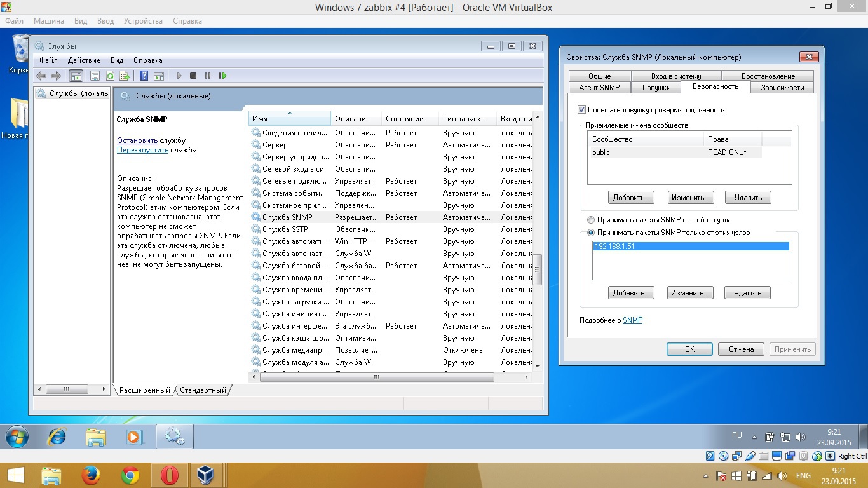
Task: Click VirtualBox hard disk activity status icon
Action: point(710,456)
